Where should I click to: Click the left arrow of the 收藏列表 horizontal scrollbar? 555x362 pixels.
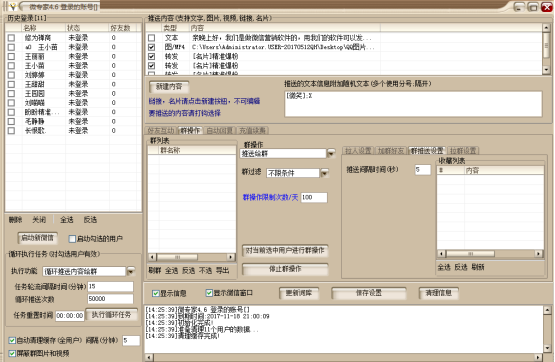tap(441, 253)
